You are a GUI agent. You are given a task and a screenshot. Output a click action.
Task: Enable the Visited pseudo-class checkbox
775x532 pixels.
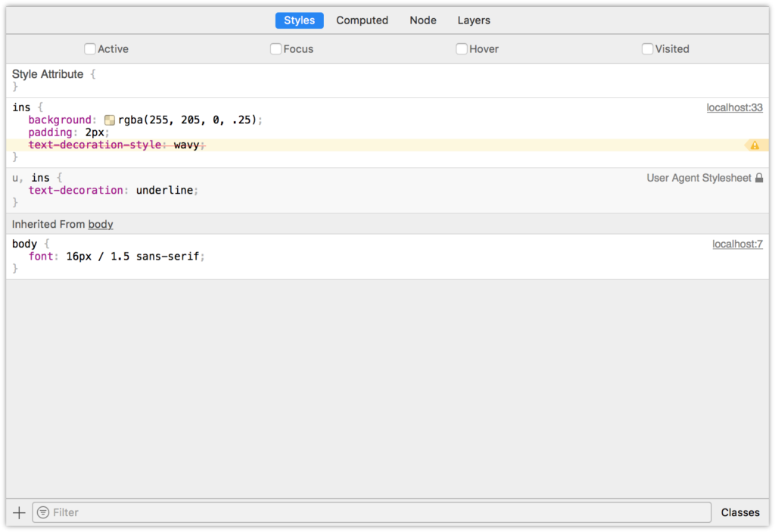point(647,49)
